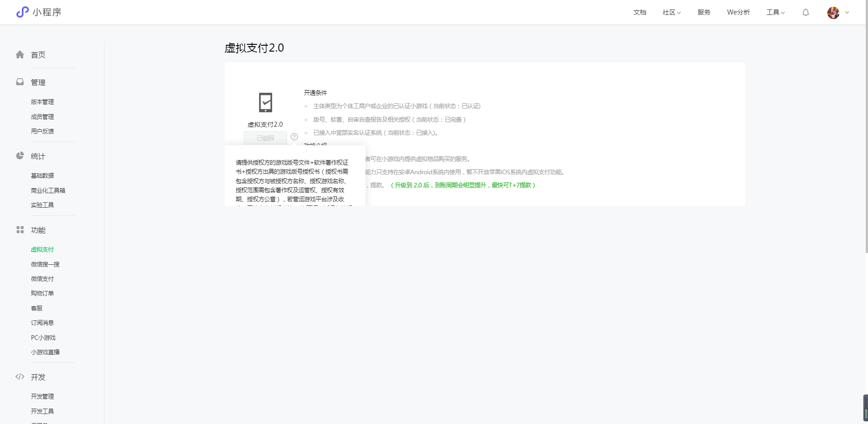Image resolution: width=868 pixels, height=424 pixels.
Task: Open 文档 in the top navigation
Action: (640, 12)
